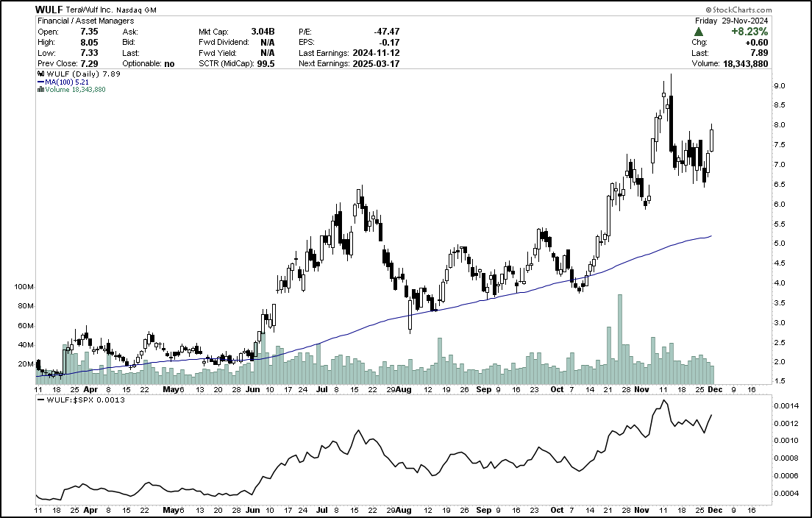This screenshot has height=518, width=812.
Task: Click the Optionable value 'no'
Action: click(169, 64)
